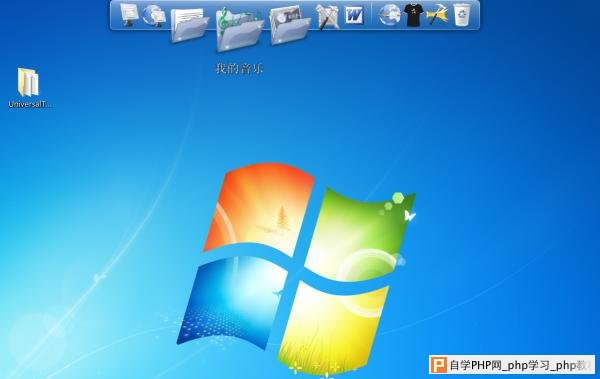Image resolution: width=600 pixels, height=379 pixels.
Task: Open the Internet Explorer globe dock icon
Action: tap(389, 15)
